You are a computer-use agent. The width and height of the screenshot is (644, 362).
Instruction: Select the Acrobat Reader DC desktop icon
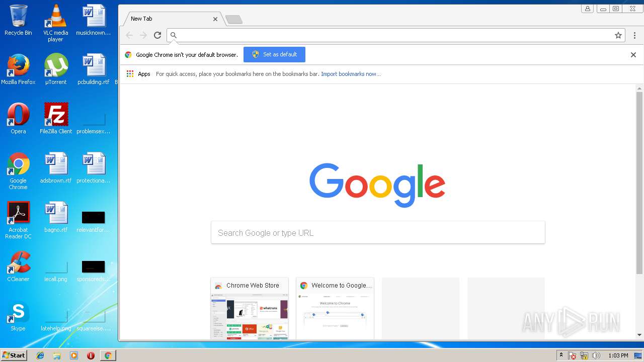click(x=18, y=220)
